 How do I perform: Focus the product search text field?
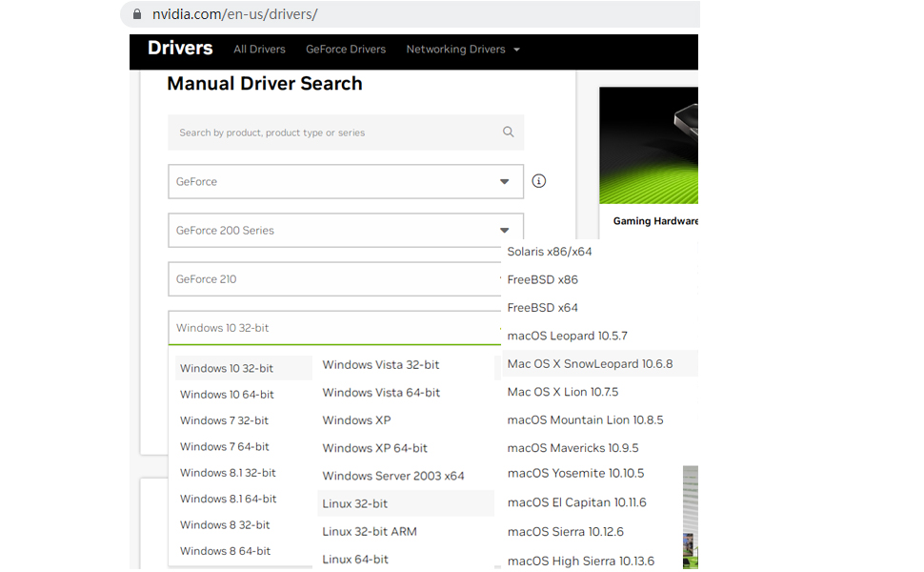pos(333,133)
